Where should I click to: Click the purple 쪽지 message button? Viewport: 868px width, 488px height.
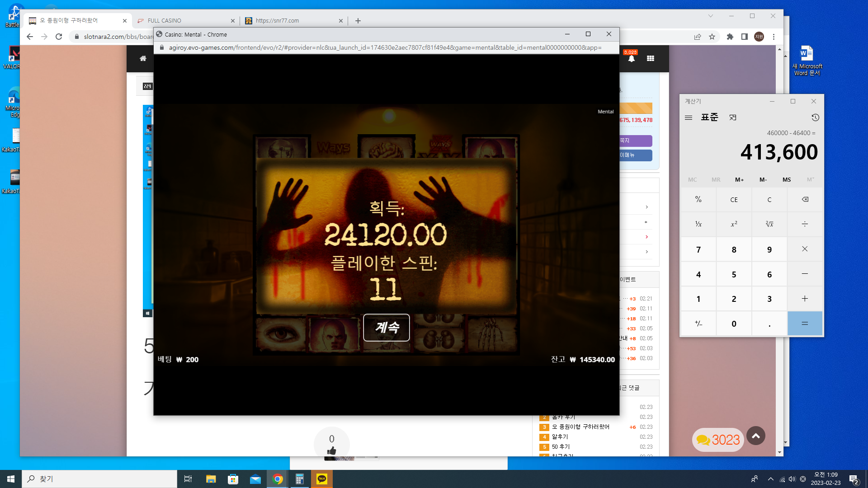coord(636,141)
